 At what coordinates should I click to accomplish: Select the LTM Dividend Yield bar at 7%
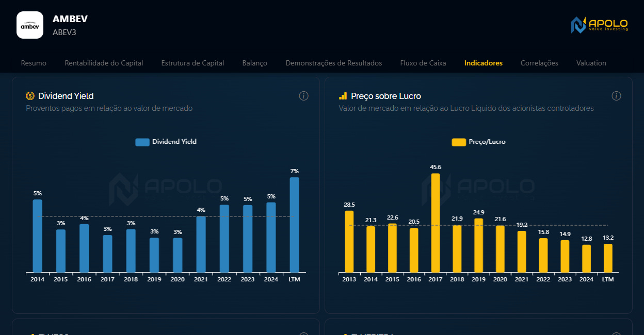294,225
